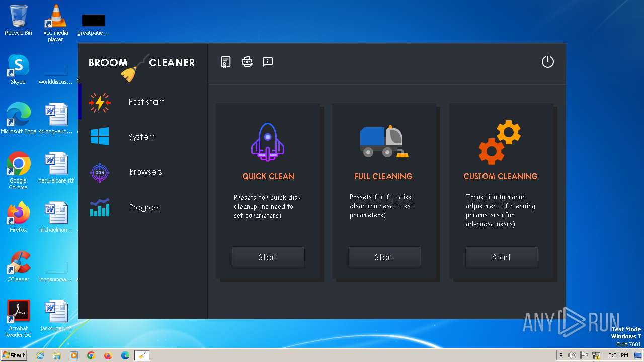Viewport: 644px width, 362px height.
Task: Open the license certificate icon in header
Action: point(226,62)
